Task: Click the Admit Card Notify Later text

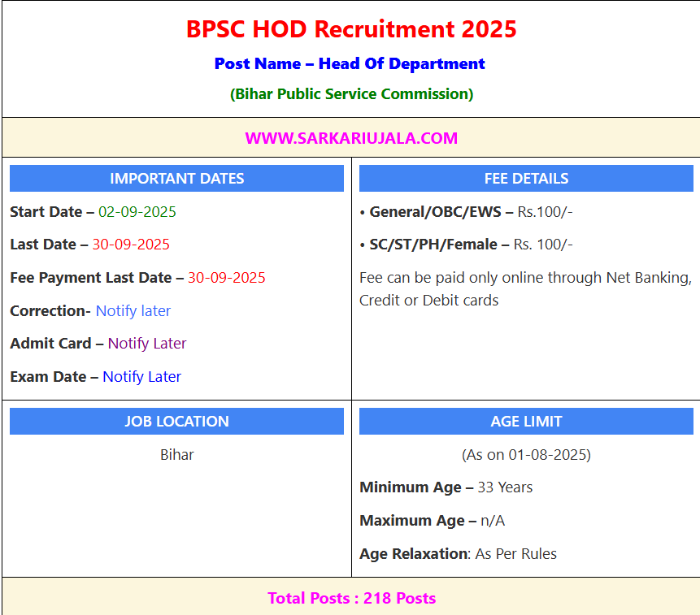Action: tap(146, 344)
